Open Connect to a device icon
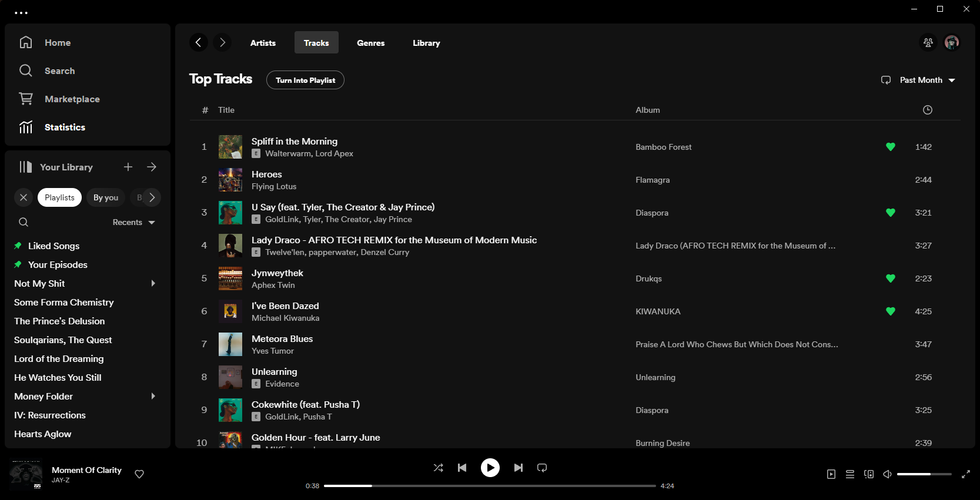980x500 pixels. pos(869,474)
